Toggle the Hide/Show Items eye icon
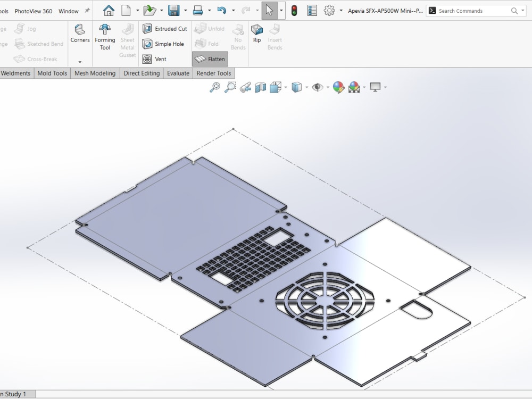The height and width of the screenshot is (399, 532). pyautogui.click(x=318, y=87)
